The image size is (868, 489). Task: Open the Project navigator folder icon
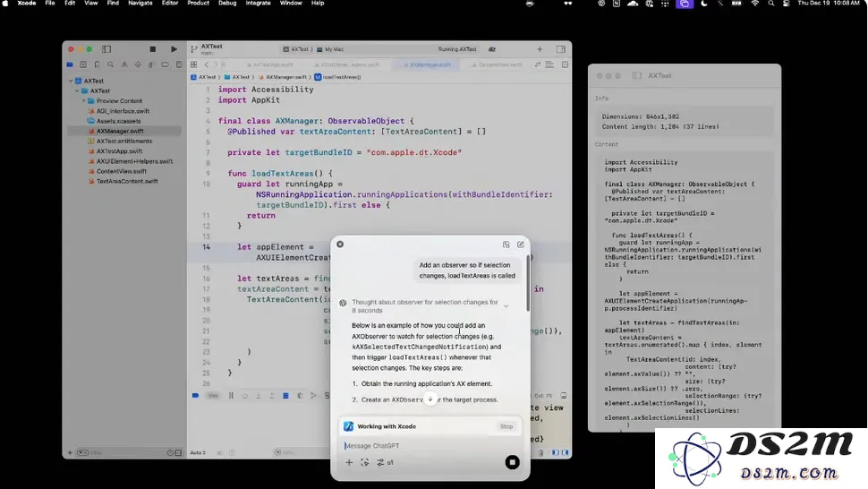coord(70,64)
